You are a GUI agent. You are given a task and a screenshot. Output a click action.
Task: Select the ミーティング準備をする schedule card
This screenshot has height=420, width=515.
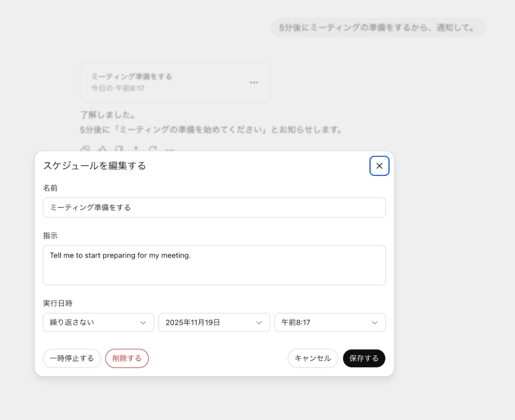point(175,82)
